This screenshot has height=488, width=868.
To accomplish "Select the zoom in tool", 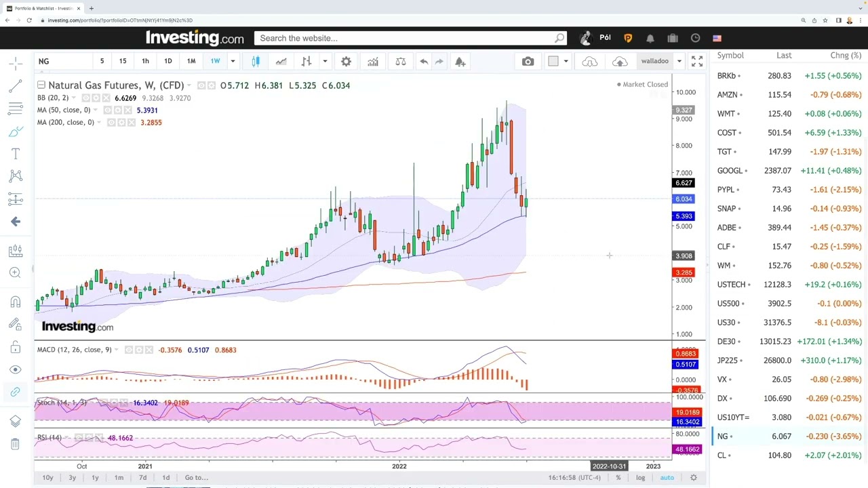I will 16,272.
